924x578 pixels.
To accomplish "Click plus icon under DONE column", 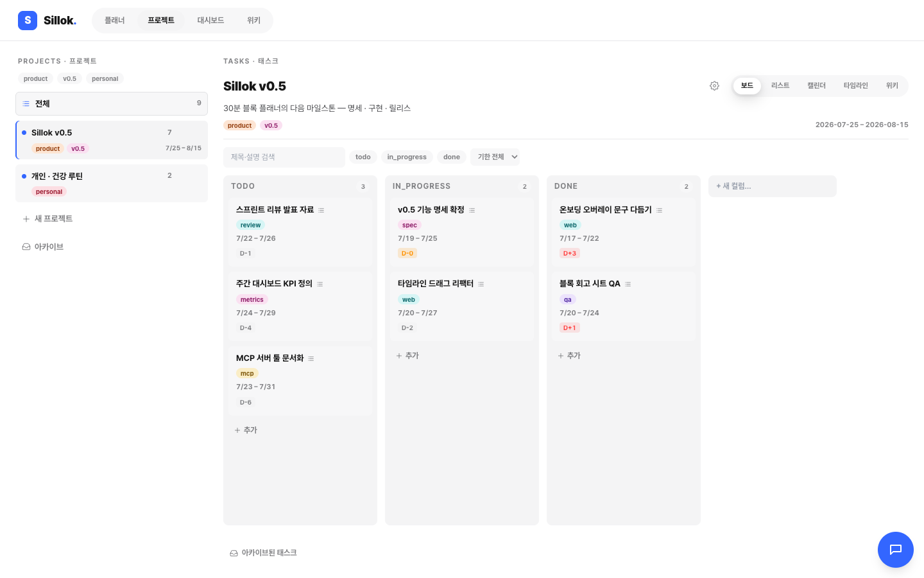I will pos(561,356).
